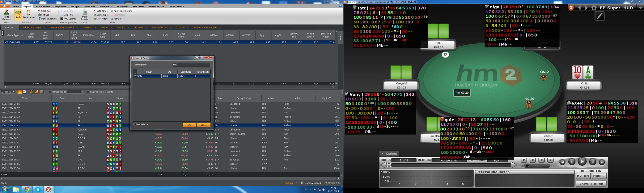Screen dimensions: 644x193
Task: Open replayer settings gear icon
Action: point(594,8)
